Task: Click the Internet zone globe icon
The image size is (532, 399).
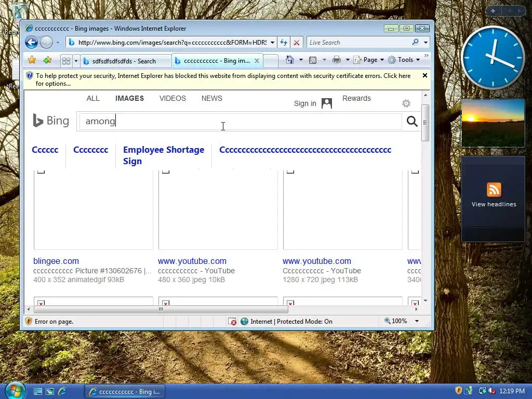Action: coord(244,321)
